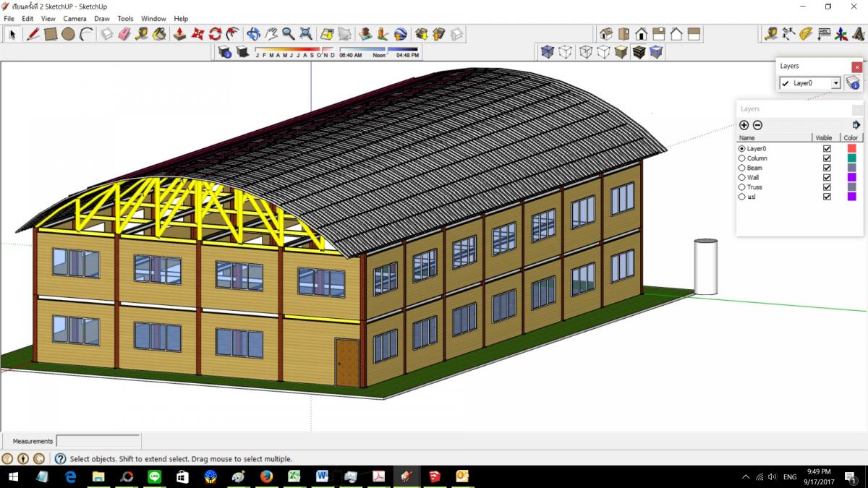Viewport: 868px width, 488px height.
Task: Open Instructor help question mark icon
Action: [61, 458]
